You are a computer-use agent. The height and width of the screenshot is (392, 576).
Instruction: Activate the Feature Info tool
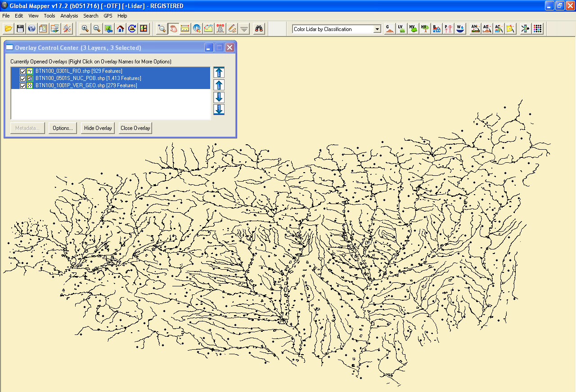coord(197,28)
